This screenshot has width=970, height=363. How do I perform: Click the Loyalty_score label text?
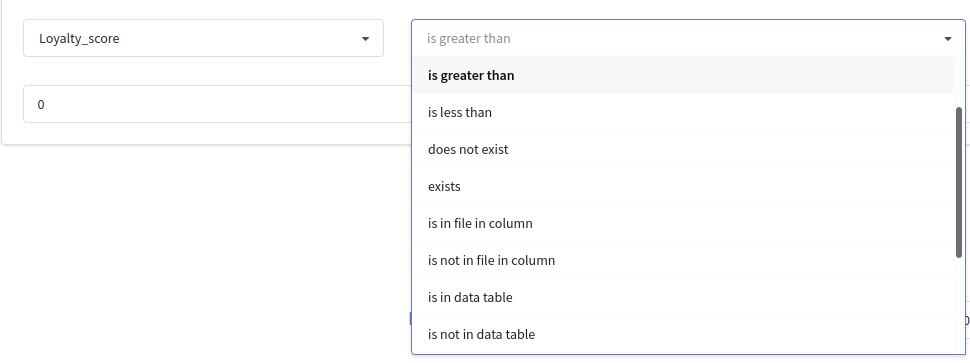pos(79,38)
